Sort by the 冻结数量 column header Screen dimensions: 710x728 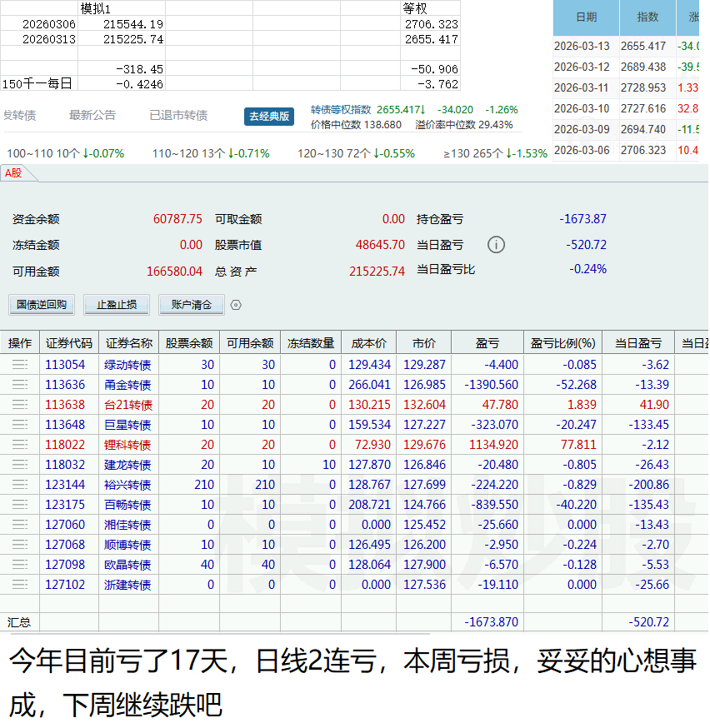click(x=311, y=343)
